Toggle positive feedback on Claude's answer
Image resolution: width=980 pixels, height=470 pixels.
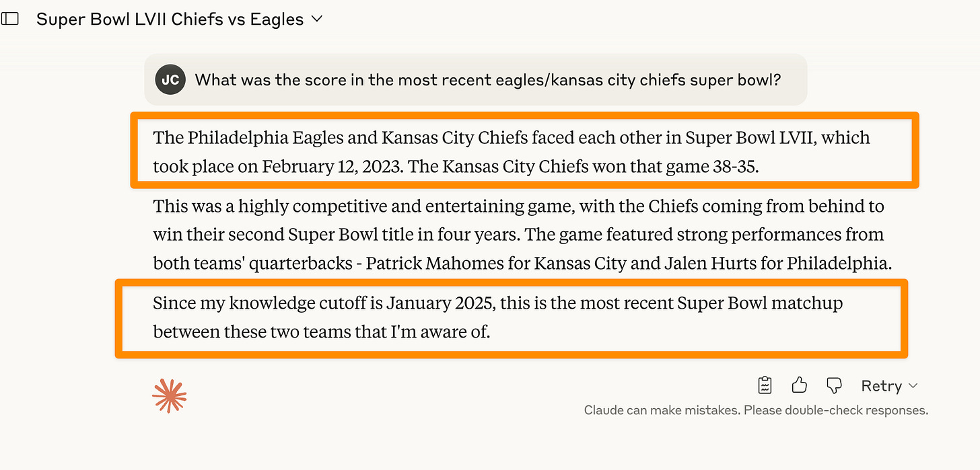(x=800, y=385)
